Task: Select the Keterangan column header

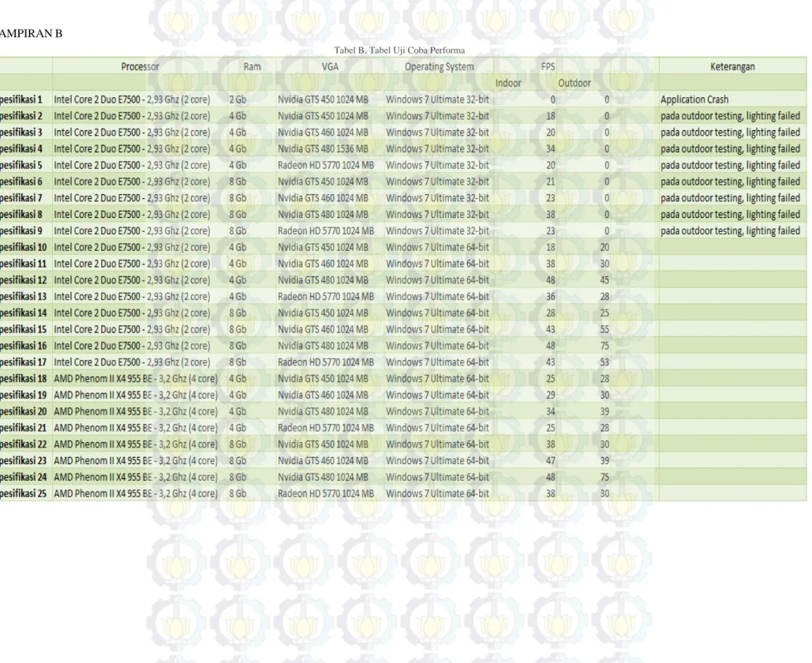Action: click(x=732, y=66)
